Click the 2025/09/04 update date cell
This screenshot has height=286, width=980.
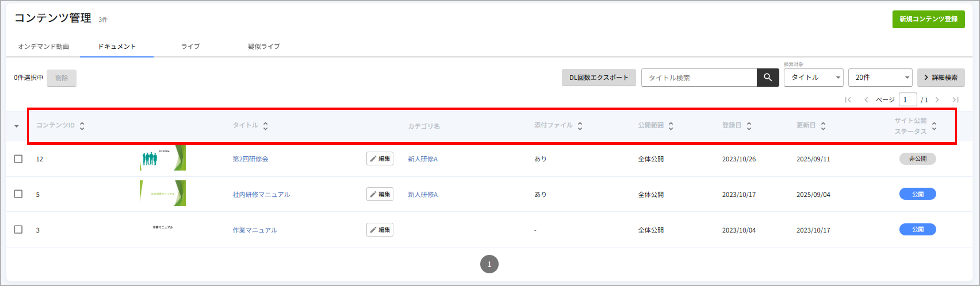point(813,195)
